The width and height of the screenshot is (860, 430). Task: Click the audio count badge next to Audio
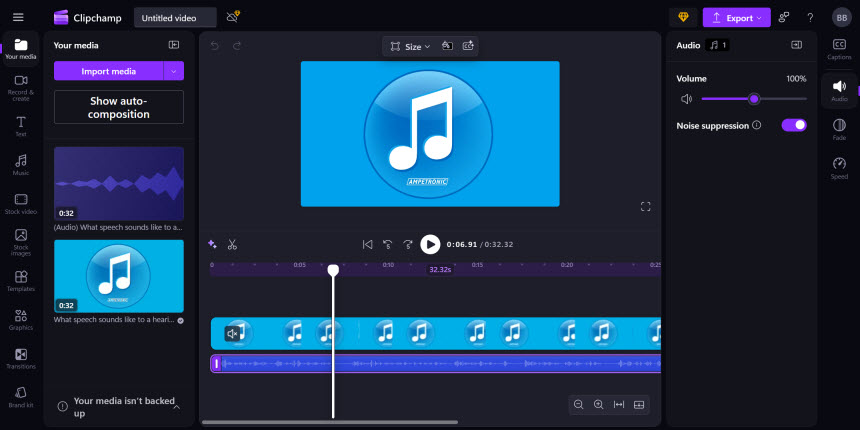point(717,45)
